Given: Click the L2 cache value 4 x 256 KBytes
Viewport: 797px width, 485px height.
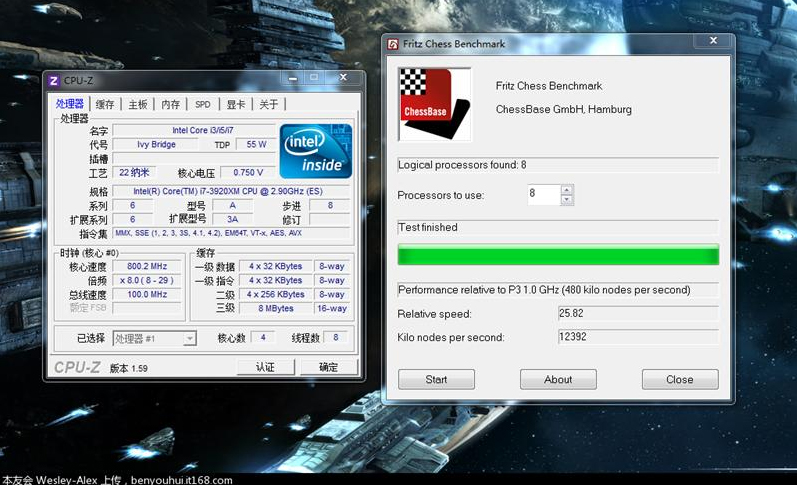Looking at the screenshot, I should coord(275,294).
